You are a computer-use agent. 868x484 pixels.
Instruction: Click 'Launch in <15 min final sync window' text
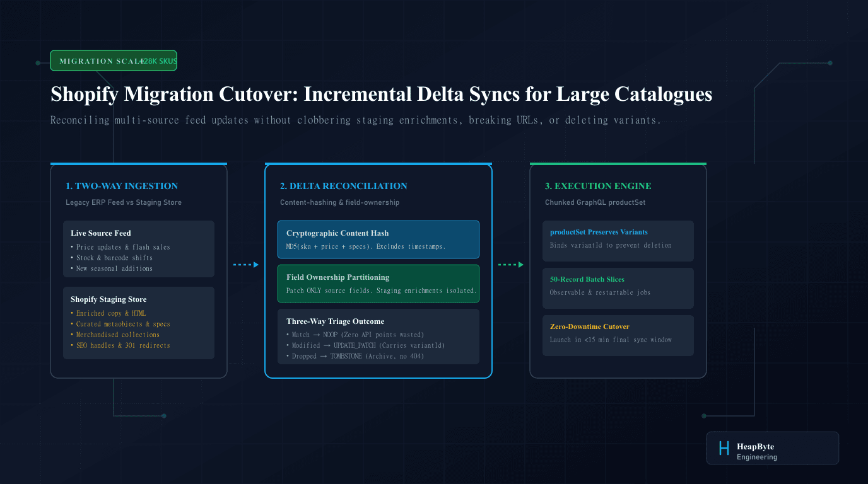(x=611, y=340)
